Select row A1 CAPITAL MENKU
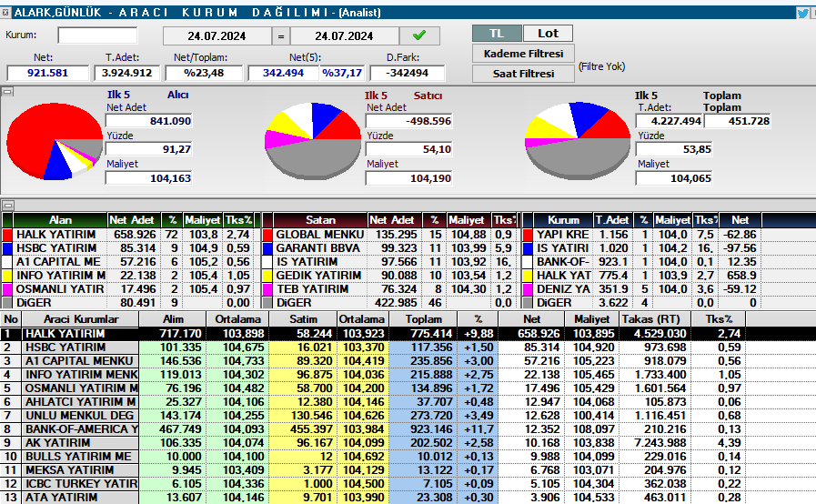This screenshot has width=816, height=504. (408, 361)
